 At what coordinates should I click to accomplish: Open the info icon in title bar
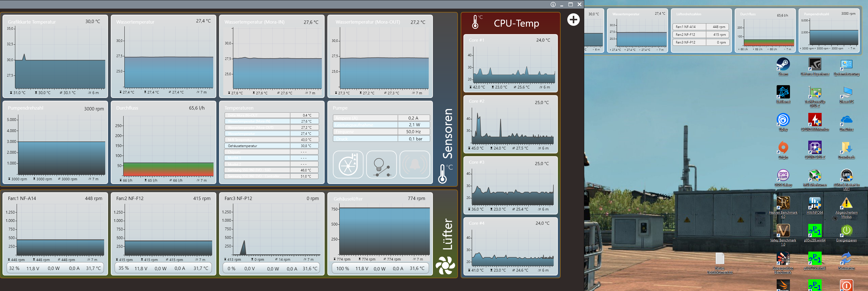pos(553,4)
